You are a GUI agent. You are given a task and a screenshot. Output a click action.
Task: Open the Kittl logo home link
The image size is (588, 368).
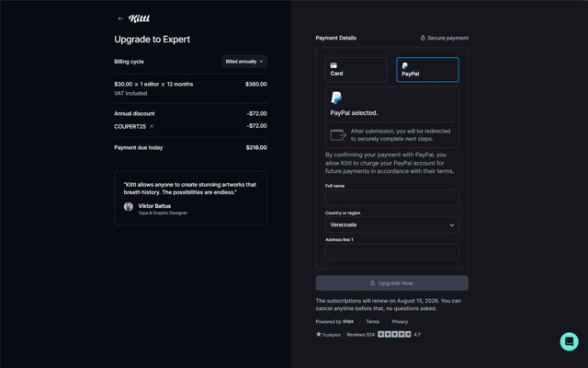(x=139, y=18)
